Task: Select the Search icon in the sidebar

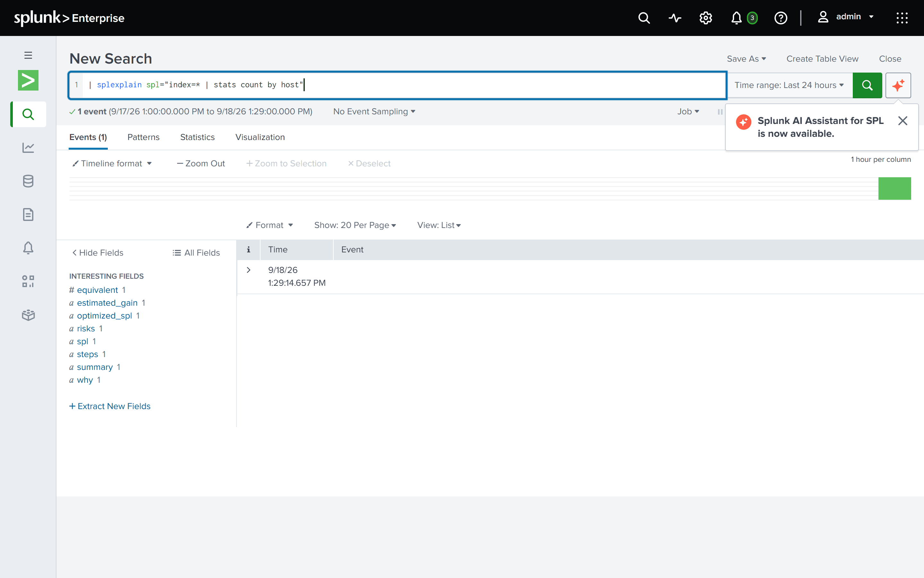Action: click(x=28, y=114)
